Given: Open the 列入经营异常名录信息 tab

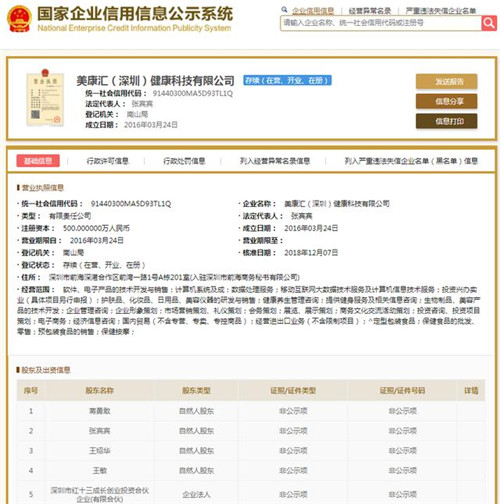Looking at the screenshot, I should (x=275, y=161).
